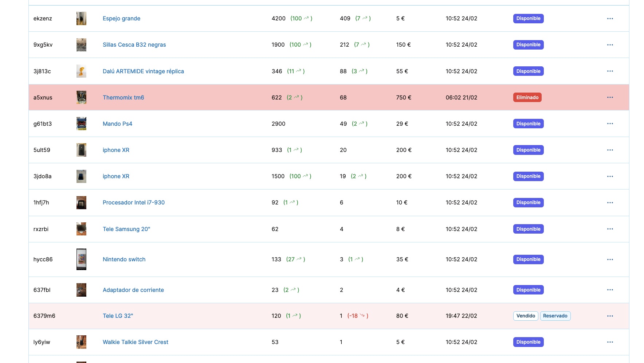Click the Procesador Intel thumbnail
Image resolution: width=644 pixels, height=363 pixels.
81,203
